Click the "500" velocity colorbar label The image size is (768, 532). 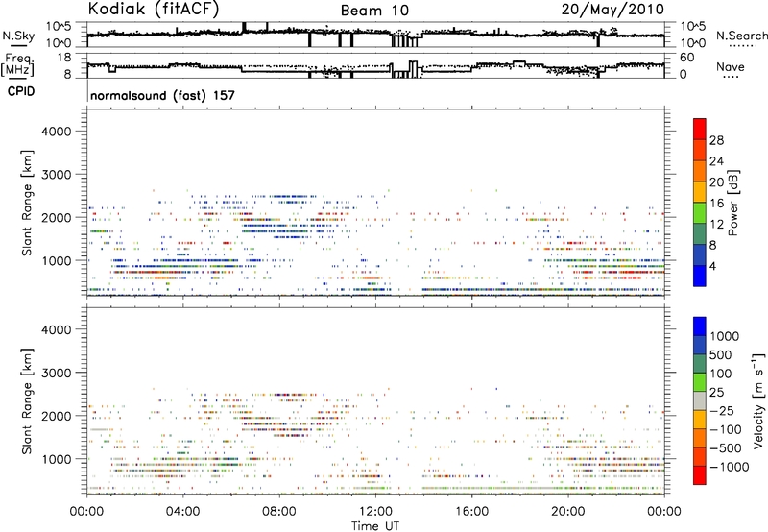click(x=721, y=355)
